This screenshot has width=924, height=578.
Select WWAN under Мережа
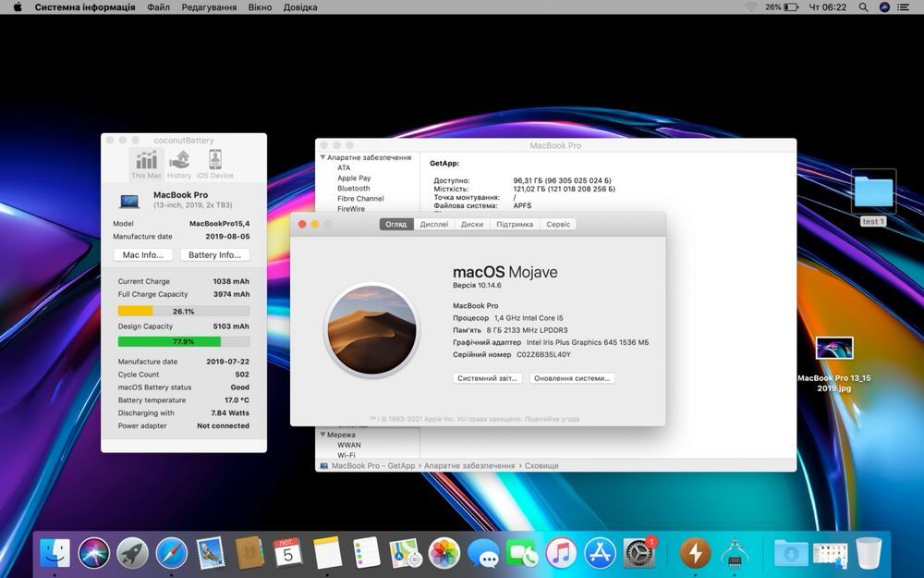coord(349,446)
